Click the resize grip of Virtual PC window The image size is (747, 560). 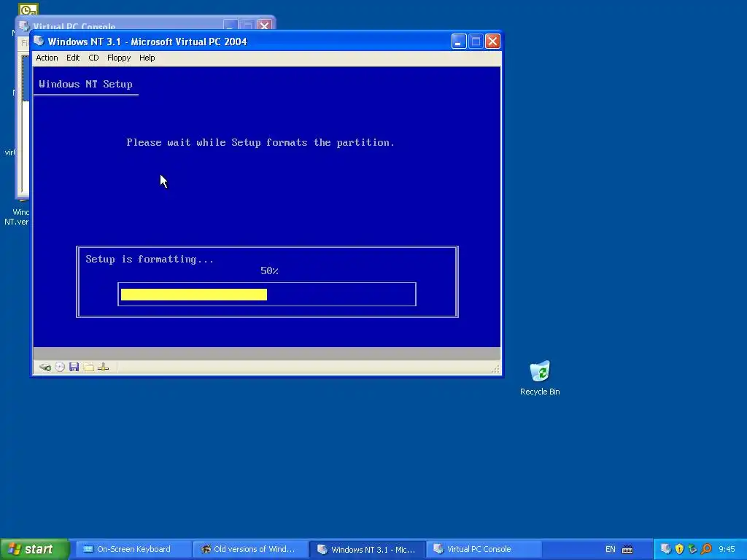click(x=495, y=368)
